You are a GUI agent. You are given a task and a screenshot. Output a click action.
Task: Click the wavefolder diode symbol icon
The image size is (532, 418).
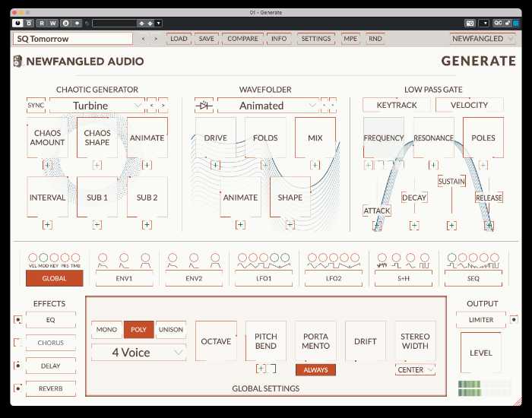coord(204,106)
